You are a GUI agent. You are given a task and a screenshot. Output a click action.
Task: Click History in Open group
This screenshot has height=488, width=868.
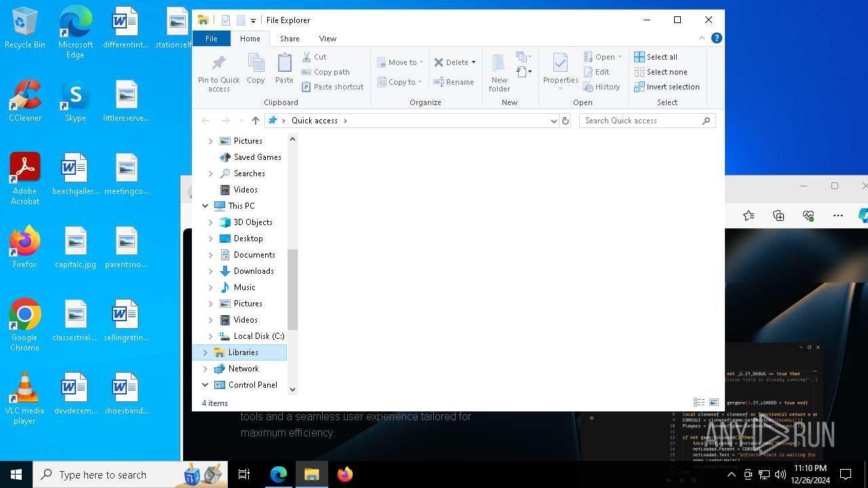[x=602, y=87]
